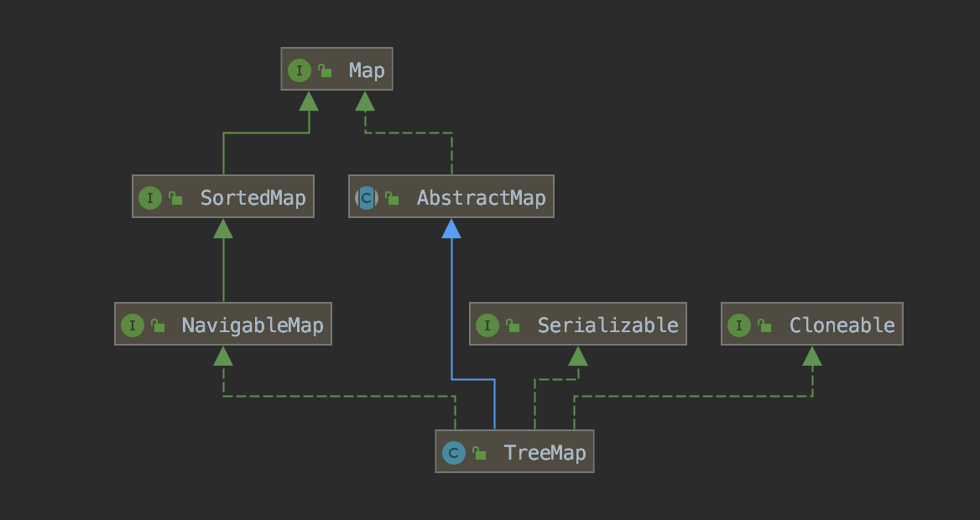Image resolution: width=980 pixels, height=520 pixels.
Task: Click the interface icon beside NavigableMap
Action: tap(133, 325)
